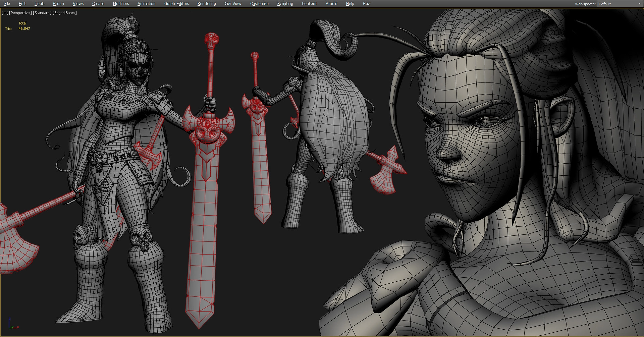The image size is (644, 337).
Task: Open the Customize menu
Action: click(x=259, y=4)
